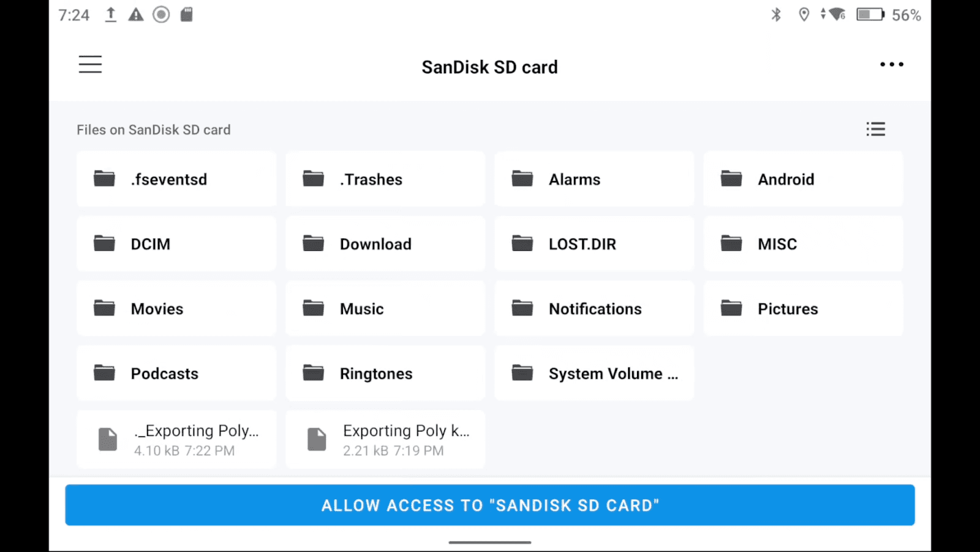Tap the SD card notification icon

[x=187, y=14]
